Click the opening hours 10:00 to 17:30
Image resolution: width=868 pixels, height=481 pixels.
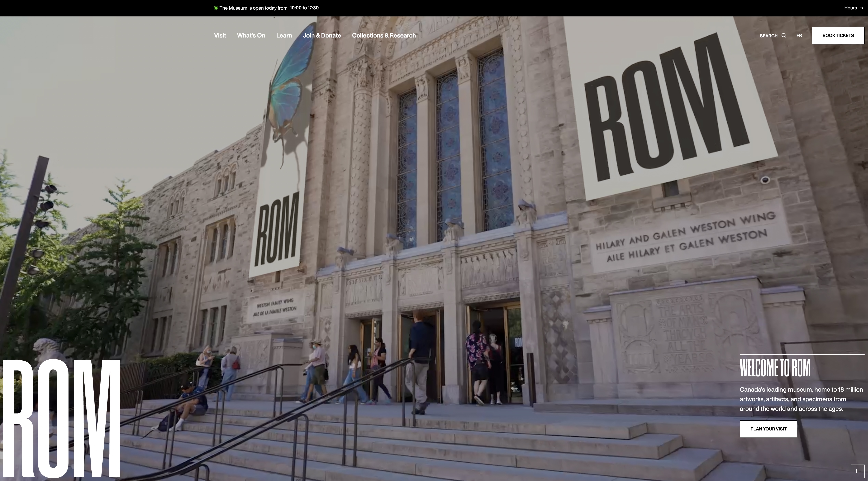point(304,8)
